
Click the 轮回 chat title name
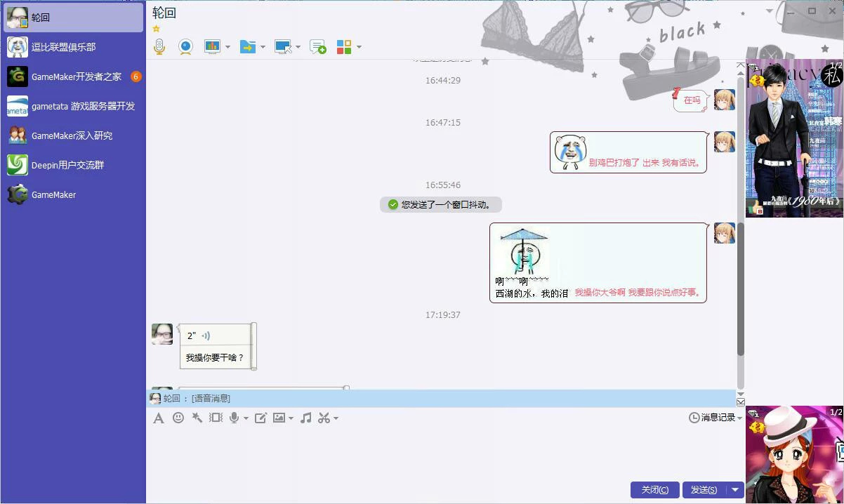[164, 13]
